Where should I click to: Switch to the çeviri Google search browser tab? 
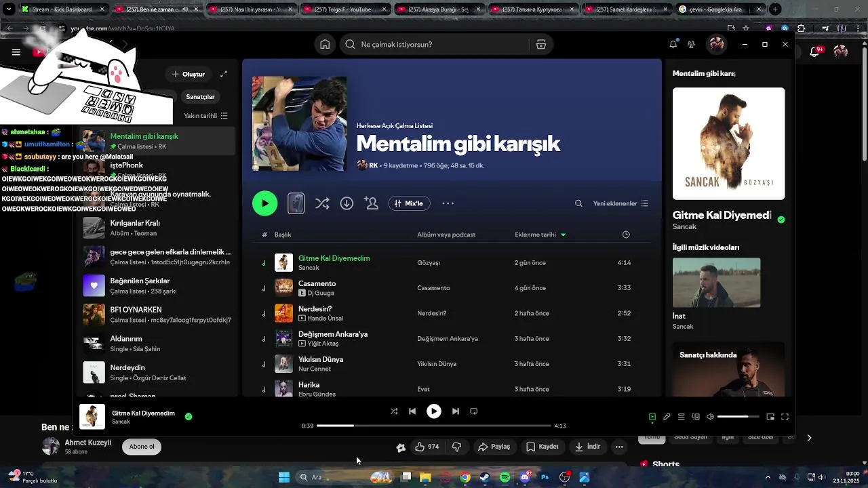click(720, 9)
